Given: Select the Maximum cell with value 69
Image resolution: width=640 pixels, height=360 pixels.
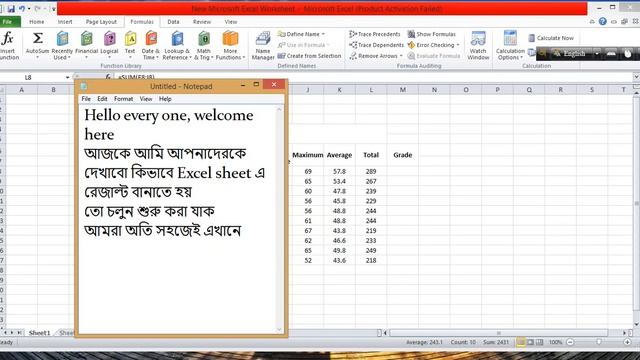Looking at the screenshot, I should (308, 171).
